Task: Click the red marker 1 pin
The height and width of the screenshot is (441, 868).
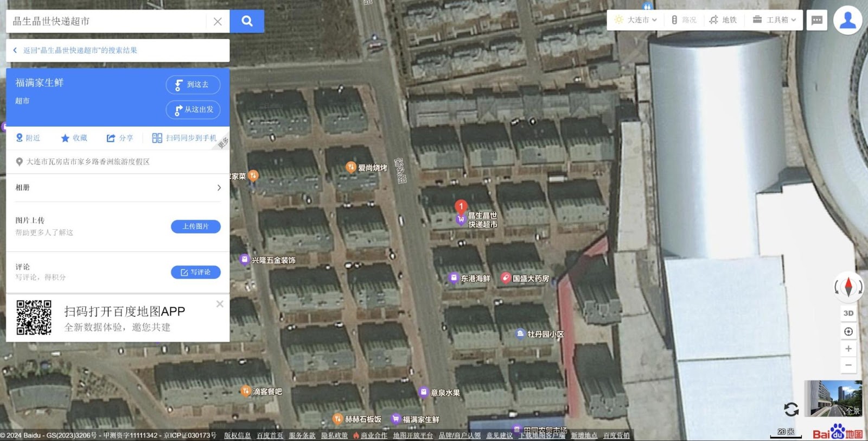Action: tap(461, 207)
